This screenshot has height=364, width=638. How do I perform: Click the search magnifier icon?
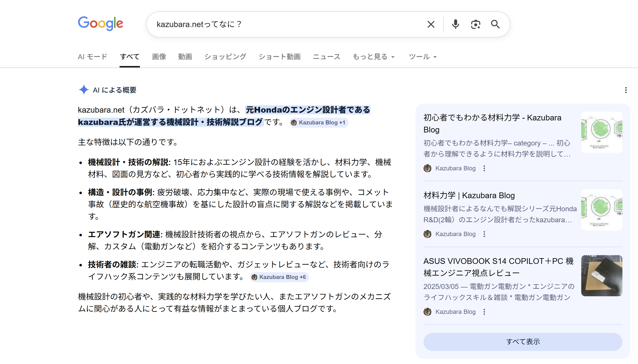pos(495,24)
